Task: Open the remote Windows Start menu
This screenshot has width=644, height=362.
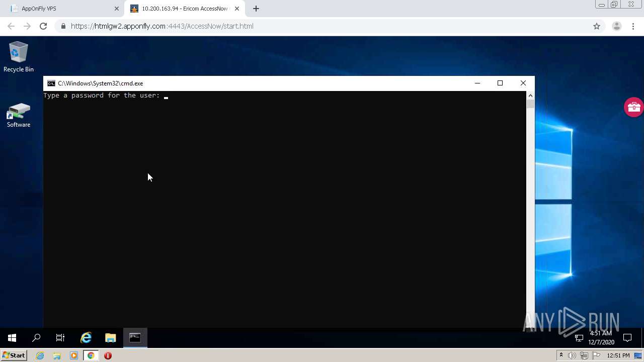Action: pos(12,338)
